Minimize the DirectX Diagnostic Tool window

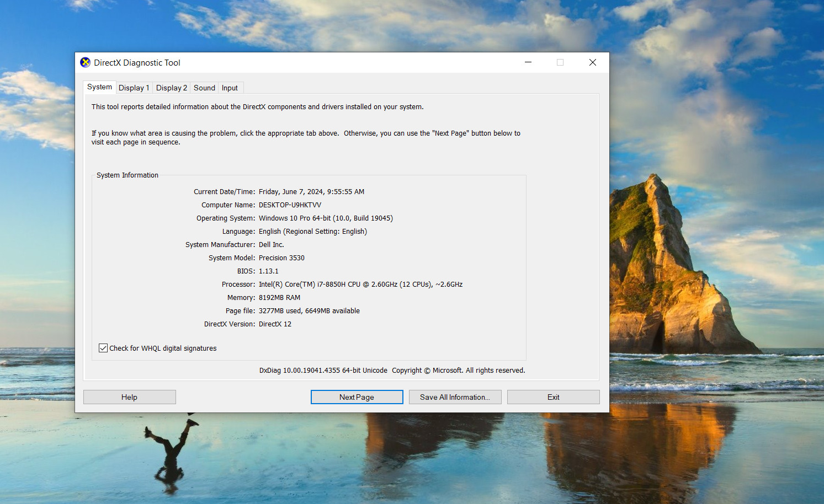click(x=528, y=62)
